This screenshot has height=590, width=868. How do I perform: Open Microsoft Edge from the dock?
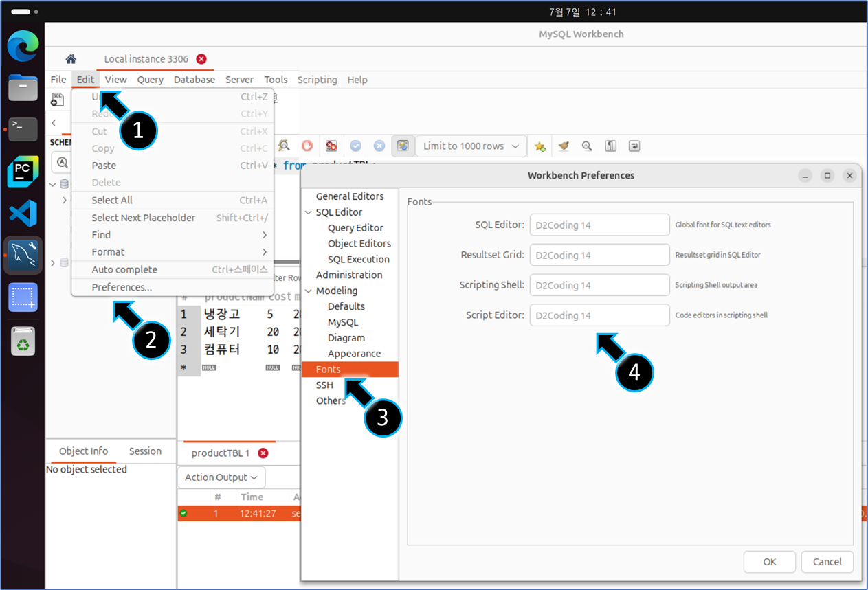pos(23,47)
